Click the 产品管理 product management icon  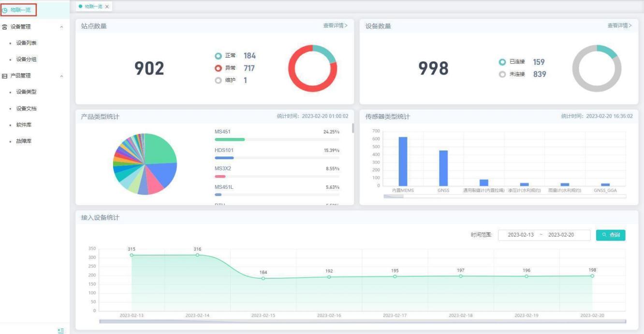pyautogui.click(x=5, y=76)
